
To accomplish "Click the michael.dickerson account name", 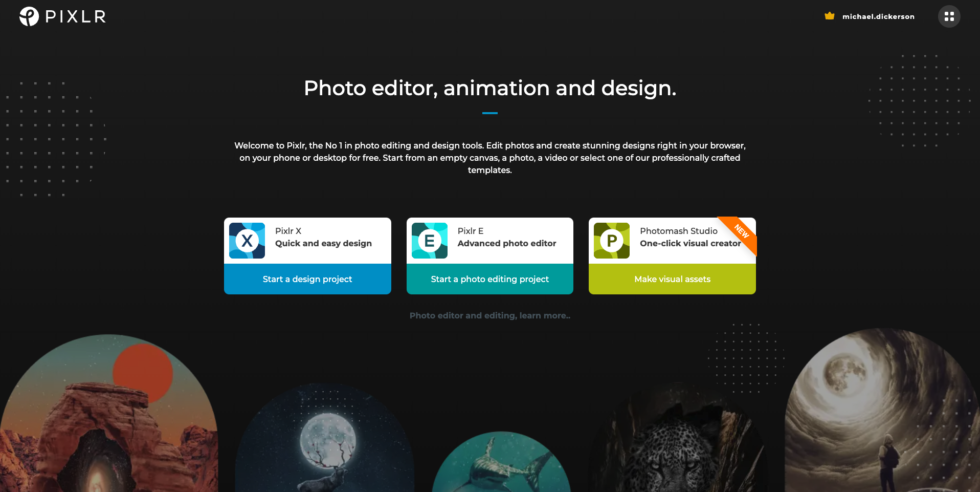I will click(878, 16).
